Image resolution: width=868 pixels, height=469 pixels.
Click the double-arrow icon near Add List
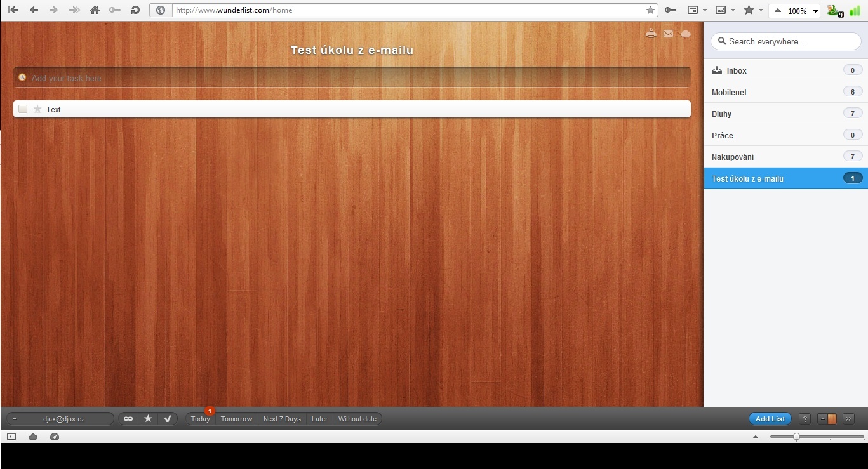click(848, 419)
